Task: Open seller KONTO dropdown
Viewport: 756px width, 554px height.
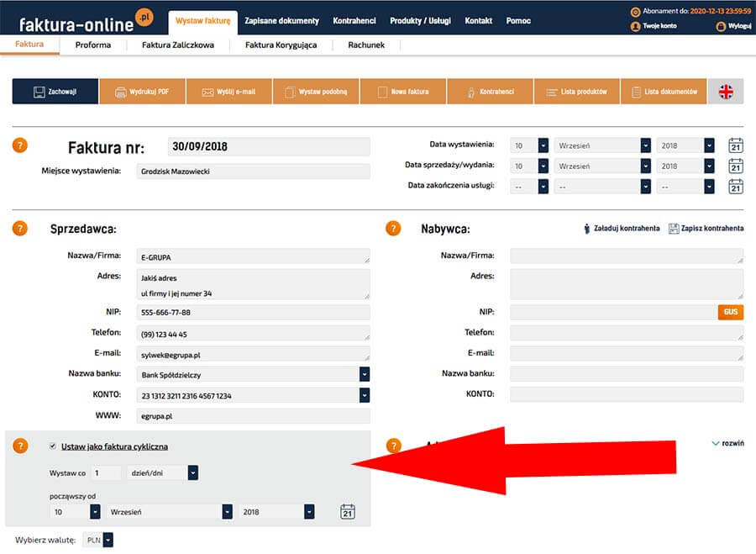Action: pos(365,395)
